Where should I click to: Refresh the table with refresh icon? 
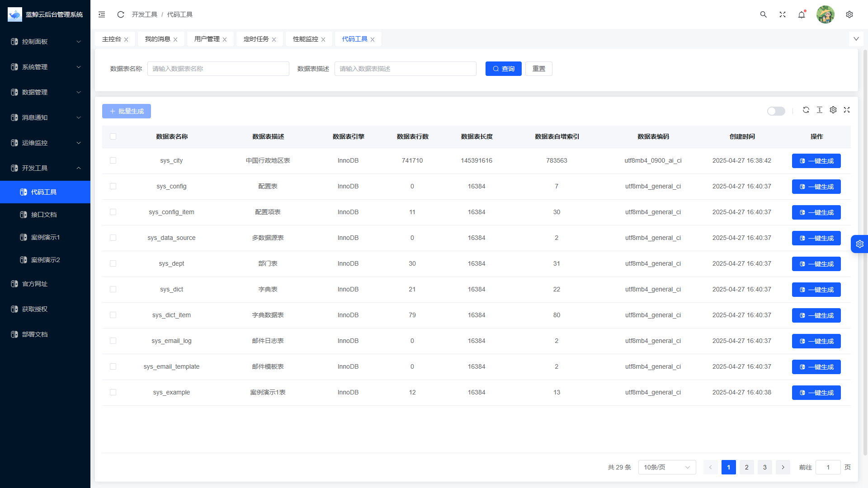[806, 110]
